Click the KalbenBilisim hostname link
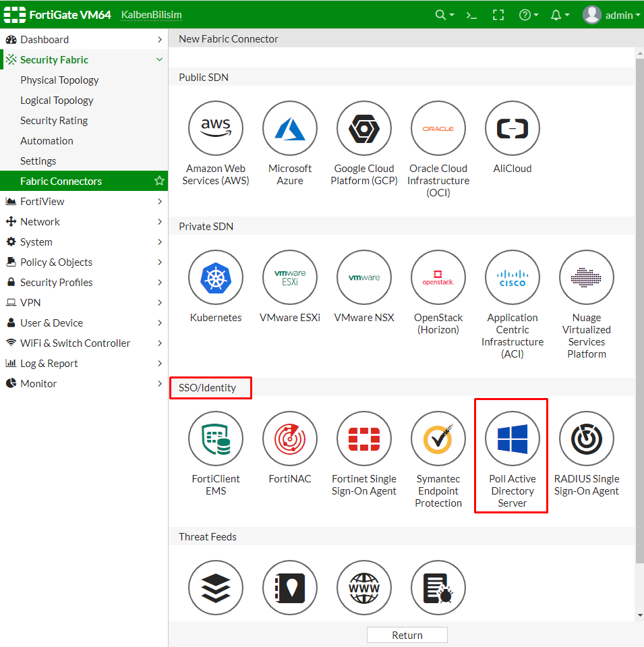This screenshot has height=647, width=644. click(152, 16)
